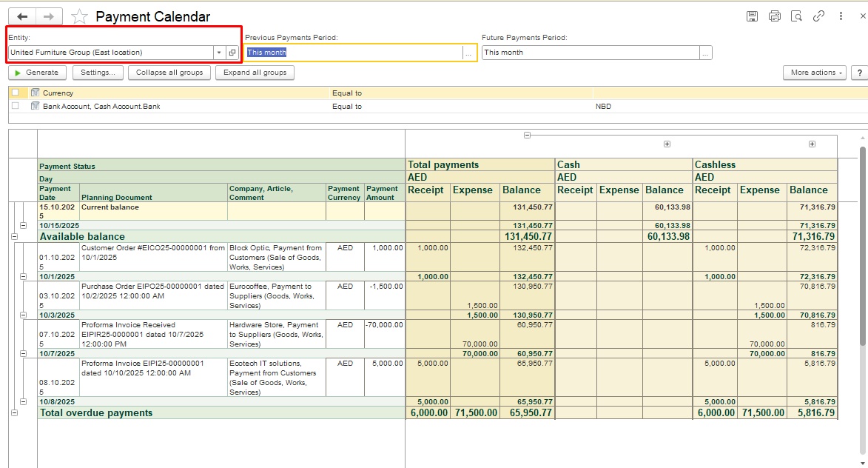Open the Entity dropdown list
Image resolution: width=868 pixels, height=468 pixels.
(x=219, y=53)
